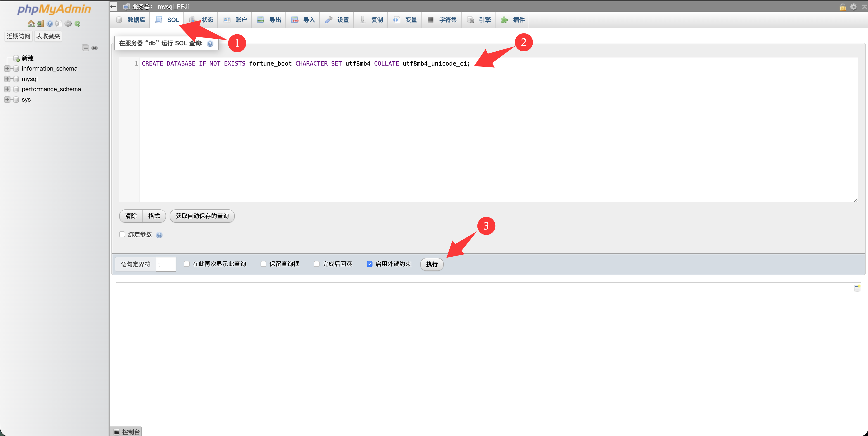Click the yellow notepad icon below the query panel
868x436 pixels.
[x=857, y=288]
